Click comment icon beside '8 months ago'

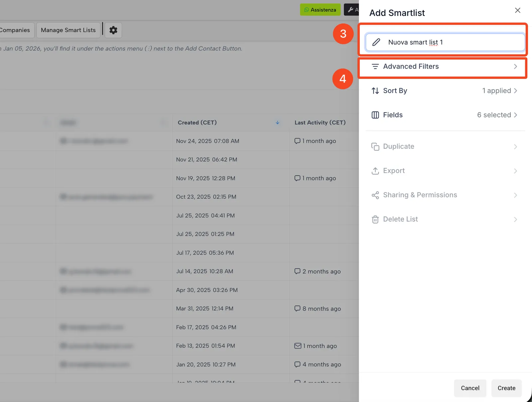click(x=297, y=309)
